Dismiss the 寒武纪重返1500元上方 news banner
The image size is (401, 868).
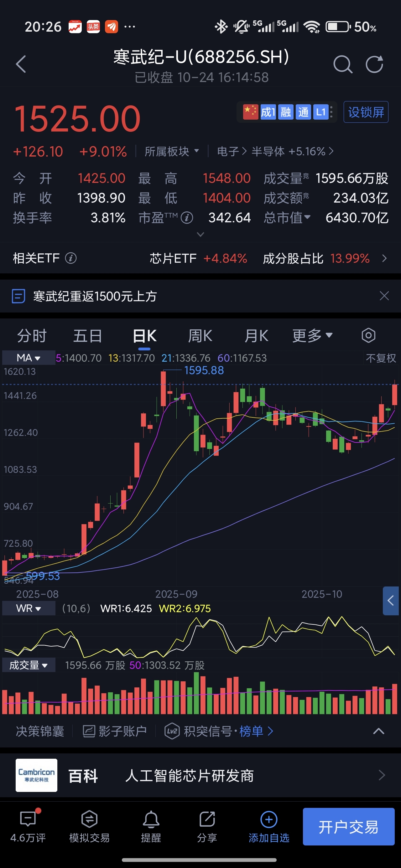point(384,296)
